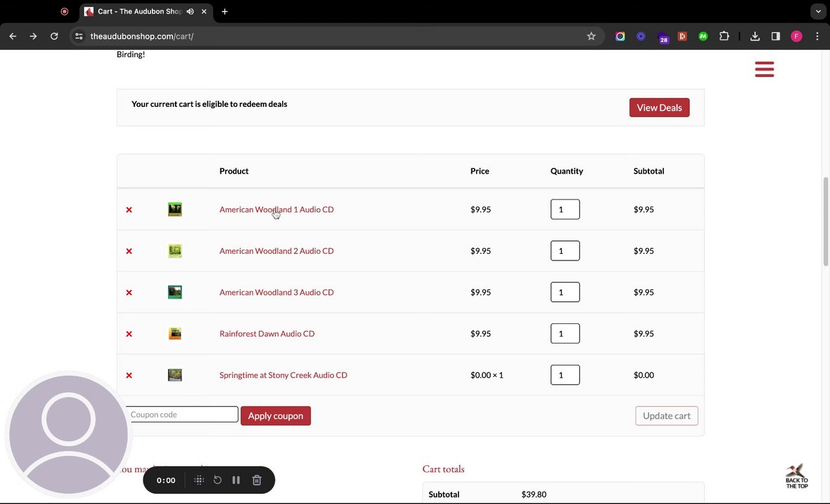This screenshot has height=504, width=830.
Task: Pause the screen recording
Action: pos(236,480)
